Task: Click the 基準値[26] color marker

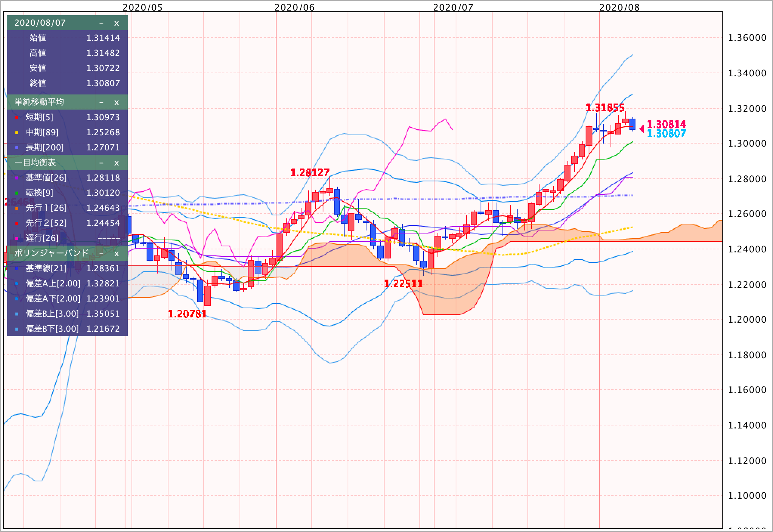Action: [x=17, y=178]
